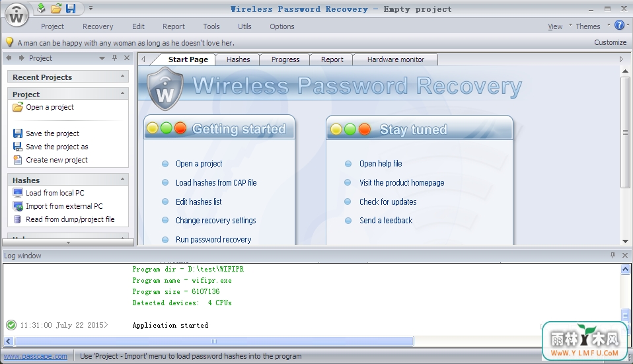Close the Log window panel
The height and width of the screenshot is (364, 633).
pos(625,255)
